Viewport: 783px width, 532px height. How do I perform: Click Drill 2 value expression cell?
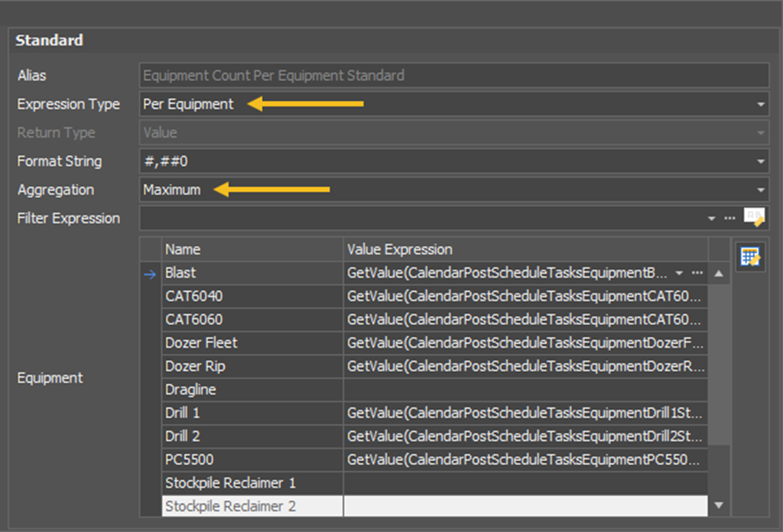tap(526, 436)
